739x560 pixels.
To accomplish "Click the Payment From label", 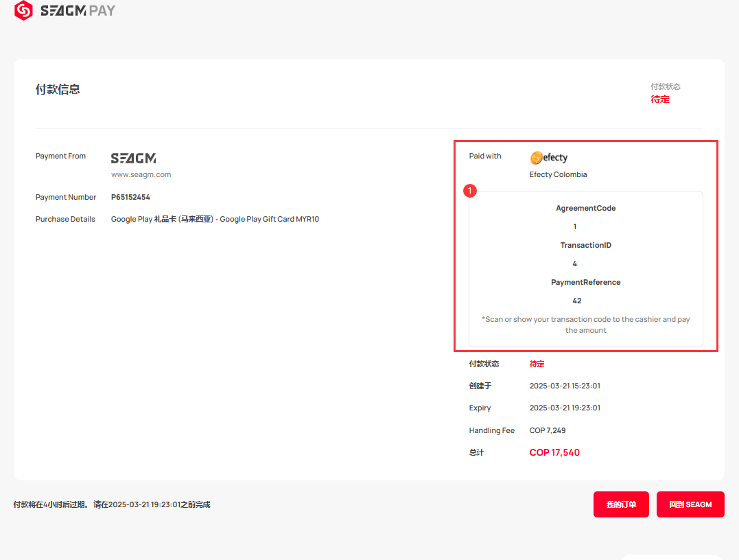I will point(61,156).
